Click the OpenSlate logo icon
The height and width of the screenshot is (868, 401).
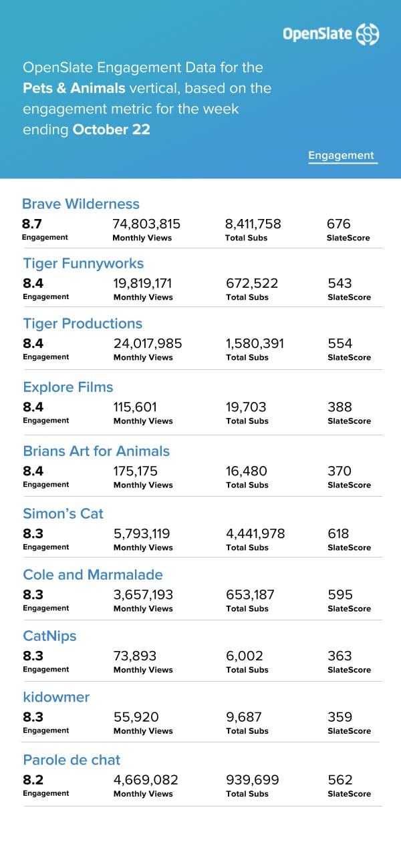368,33
